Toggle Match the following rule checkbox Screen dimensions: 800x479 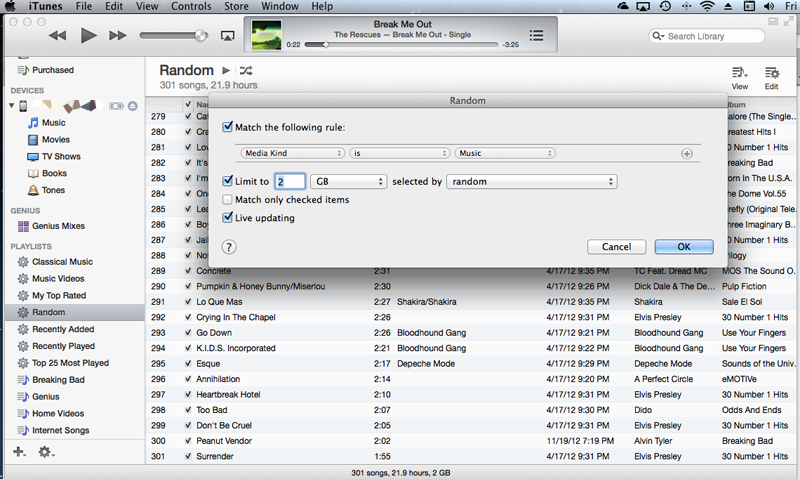point(228,127)
